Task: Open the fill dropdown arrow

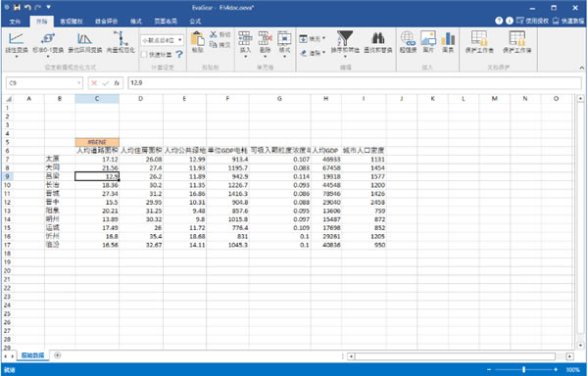Action: [323, 38]
